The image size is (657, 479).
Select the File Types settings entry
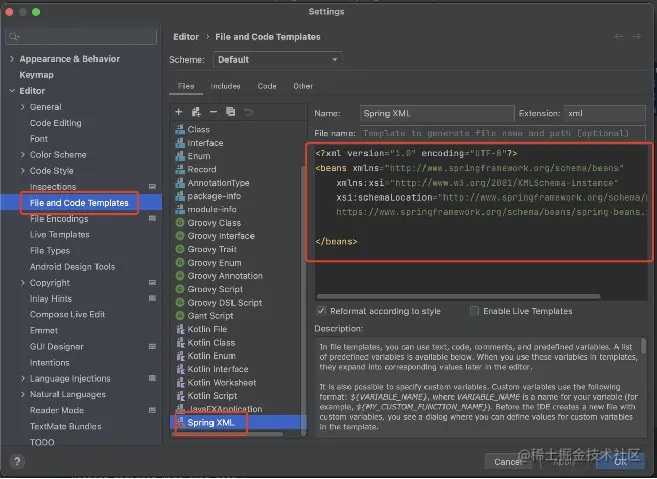click(x=50, y=251)
